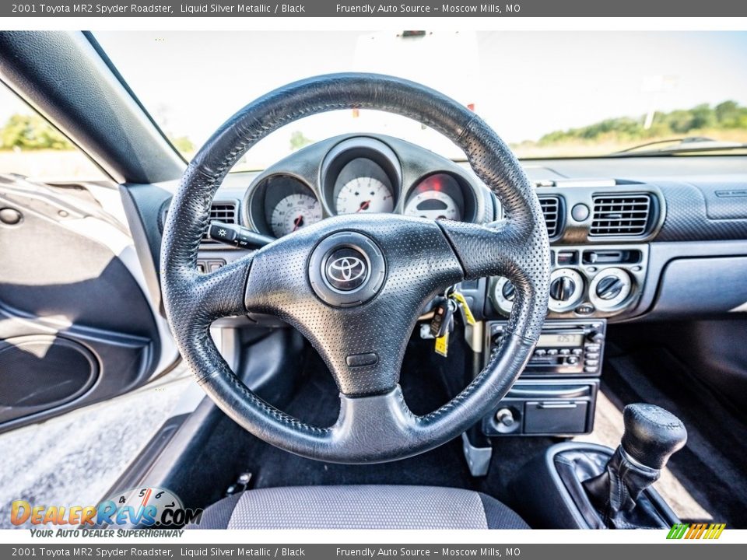The height and width of the screenshot is (560, 747).
Task: Select the right gauge with red glow
Action: click(x=433, y=201)
